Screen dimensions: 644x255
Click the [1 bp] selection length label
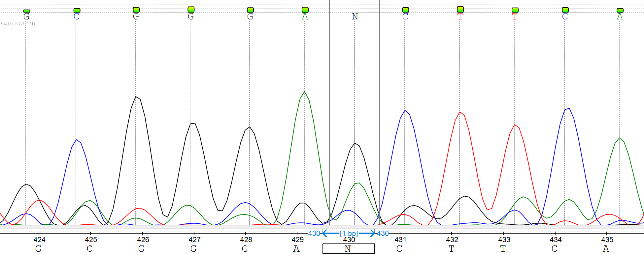coord(349,233)
